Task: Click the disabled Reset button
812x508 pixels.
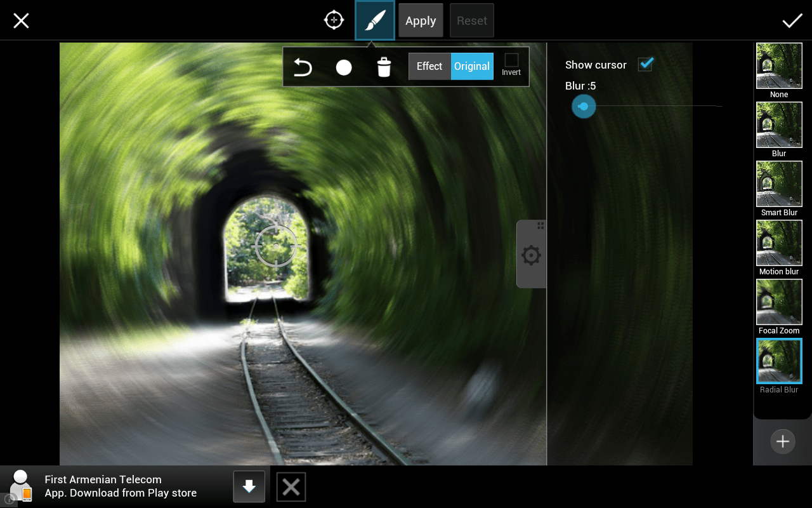Action: [471, 20]
